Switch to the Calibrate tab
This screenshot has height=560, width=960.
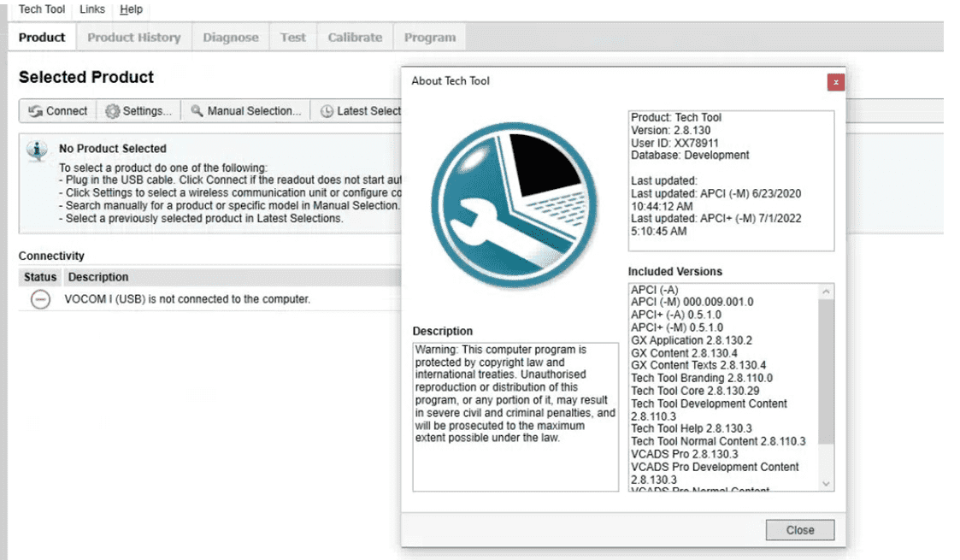point(355,38)
